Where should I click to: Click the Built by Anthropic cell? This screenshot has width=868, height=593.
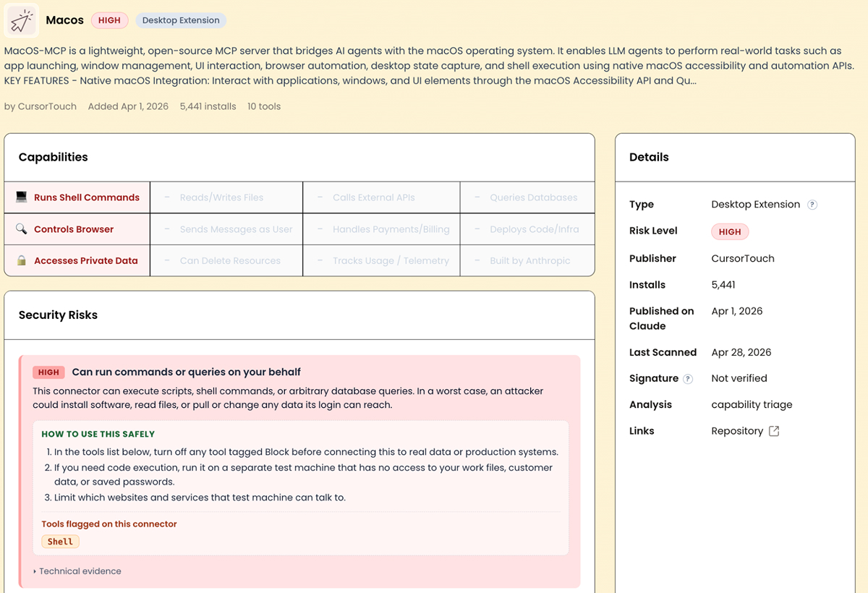527,260
